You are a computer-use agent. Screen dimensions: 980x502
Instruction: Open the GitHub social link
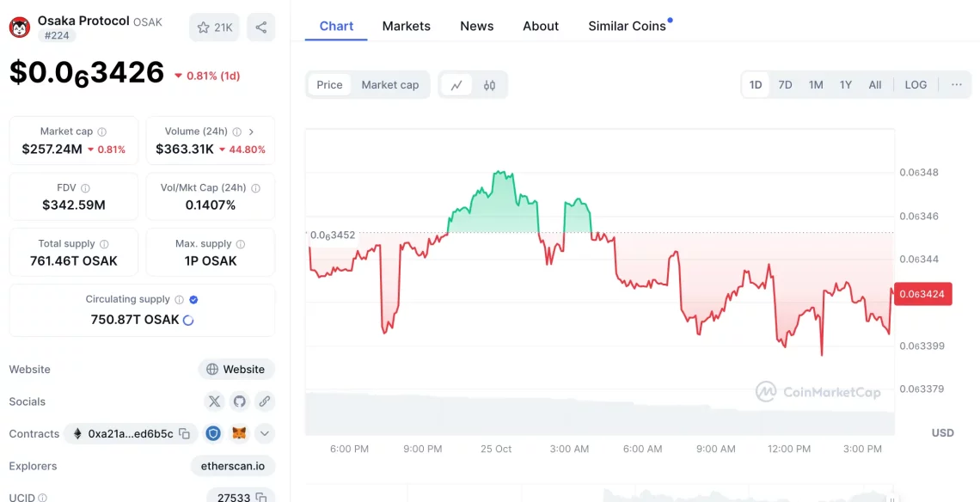click(x=239, y=401)
